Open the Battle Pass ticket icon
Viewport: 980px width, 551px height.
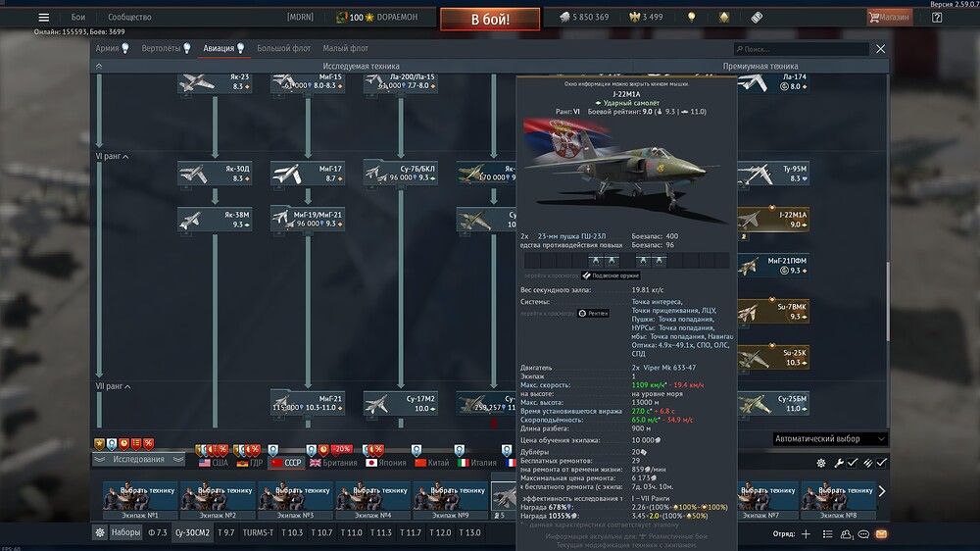coord(757,18)
